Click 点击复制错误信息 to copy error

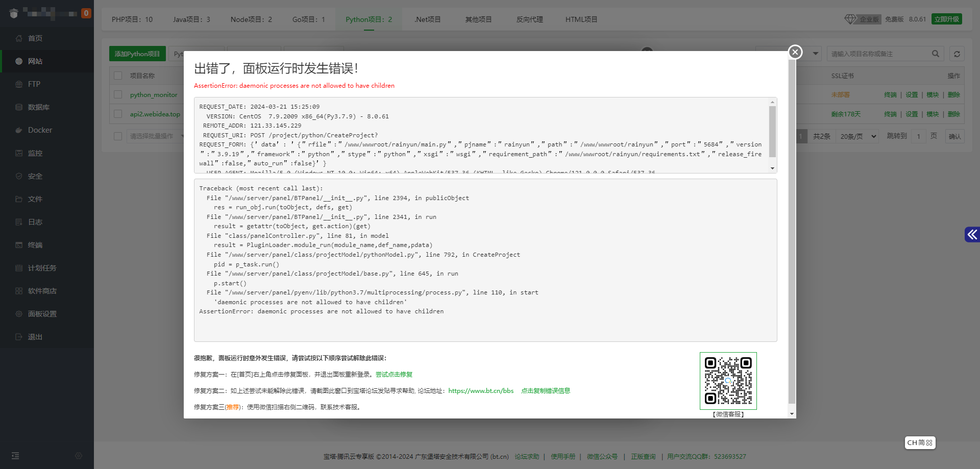546,390
